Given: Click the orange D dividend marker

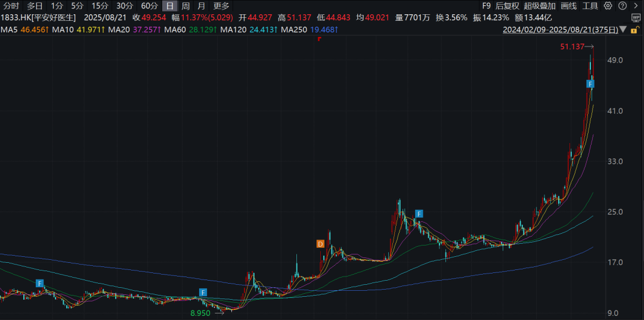Looking at the screenshot, I should 320,244.
